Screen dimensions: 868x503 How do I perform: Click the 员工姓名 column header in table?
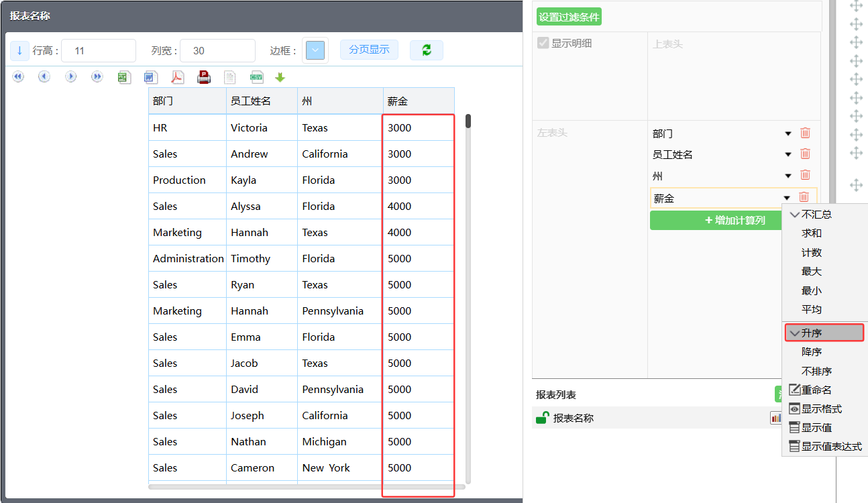(262, 101)
